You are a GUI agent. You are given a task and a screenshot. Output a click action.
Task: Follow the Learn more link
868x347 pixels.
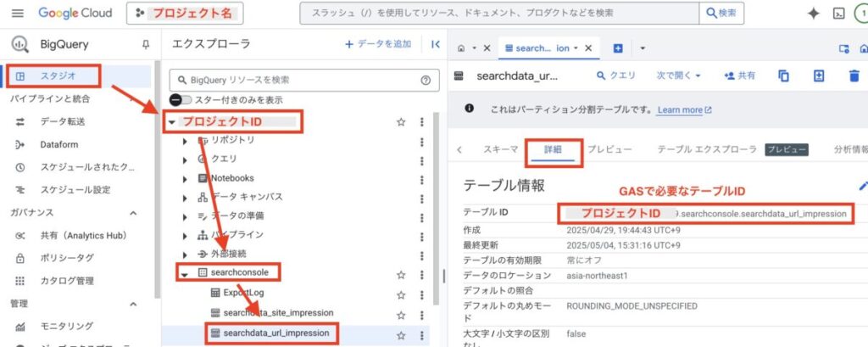point(684,109)
